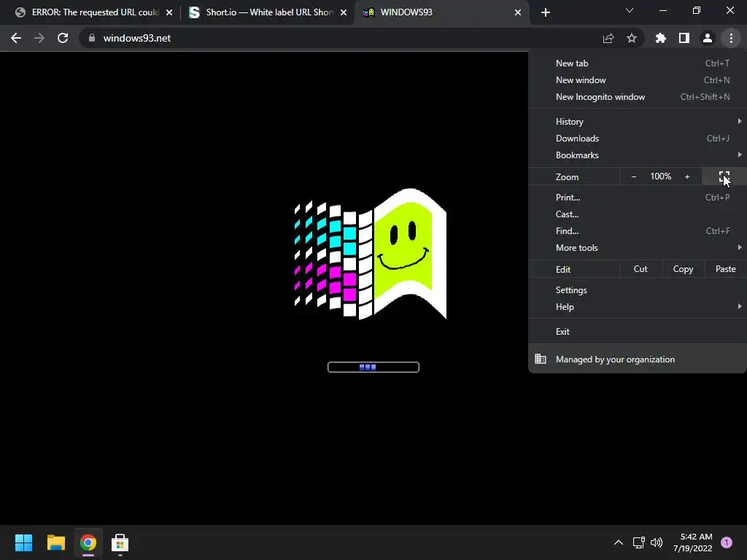Open the notification badge icon
This screenshot has height=560, width=747.
(727, 542)
